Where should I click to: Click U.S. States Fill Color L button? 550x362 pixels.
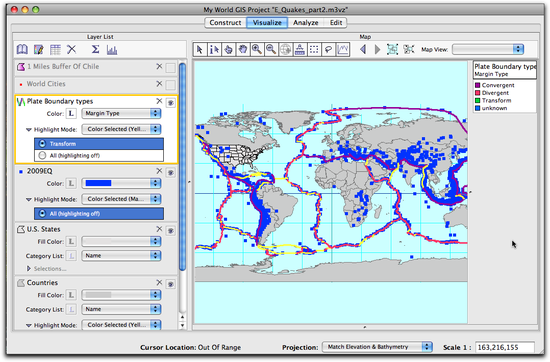pos(71,241)
